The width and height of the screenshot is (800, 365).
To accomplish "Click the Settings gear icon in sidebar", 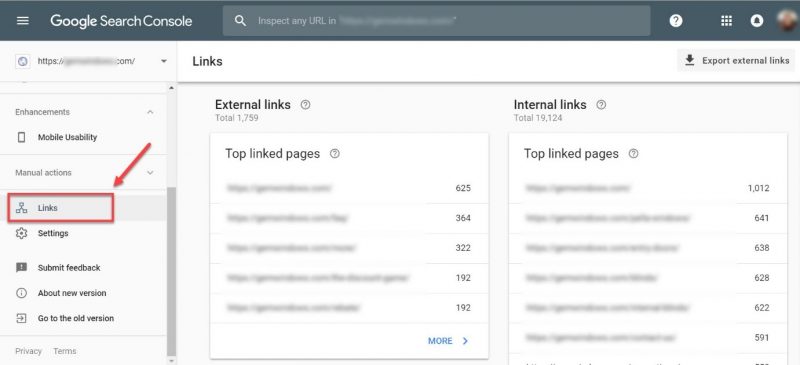I will pyautogui.click(x=21, y=233).
